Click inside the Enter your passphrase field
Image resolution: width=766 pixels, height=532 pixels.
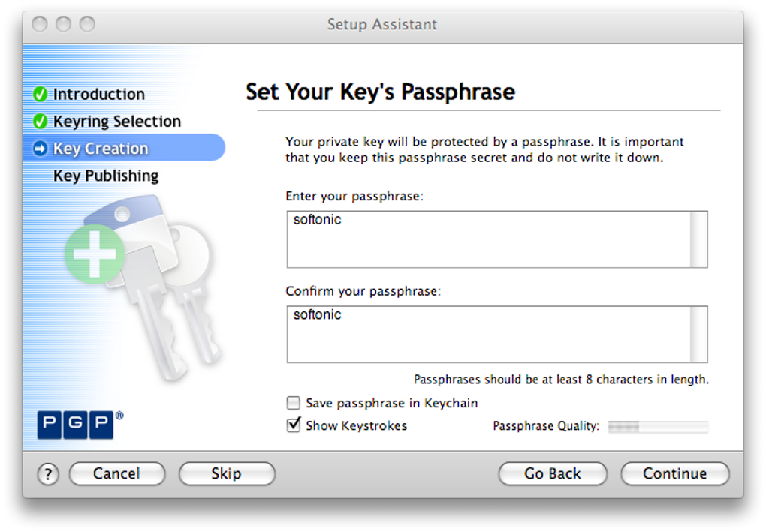[497, 239]
